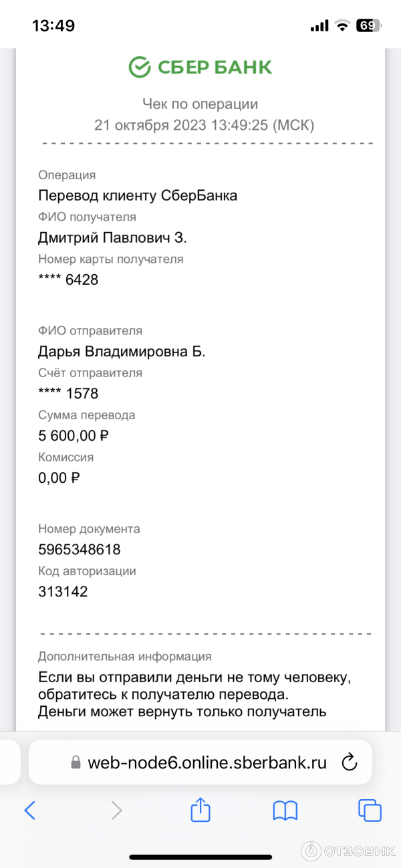Tap the document number 5965348618
This screenshot has height=868, width=401.
pyautogui.click(x=80, y=550)
